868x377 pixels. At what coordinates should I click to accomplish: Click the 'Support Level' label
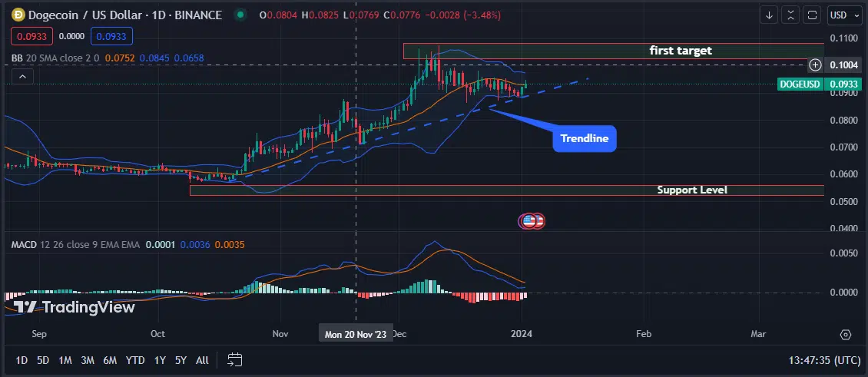point(692,190)
